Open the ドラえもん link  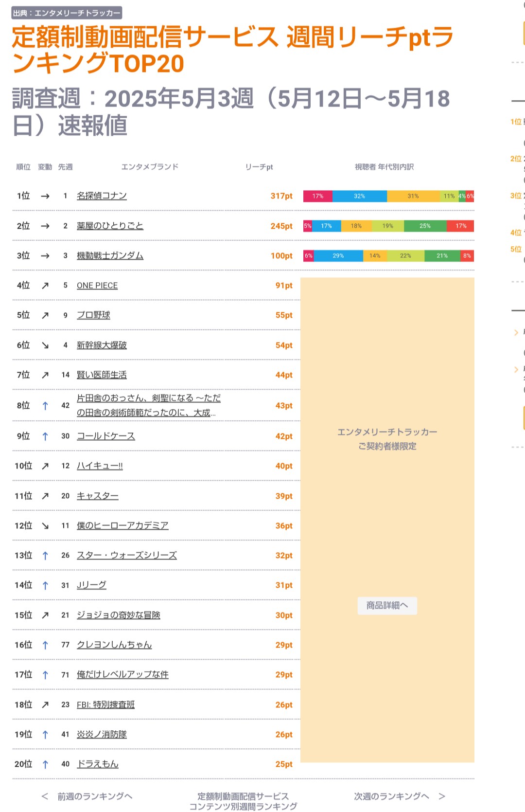(98, 764)
